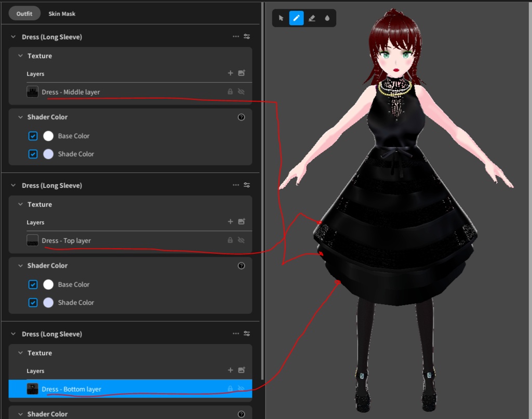This screenshot has width=532, height=419.
Task: Switch to the Skin Mask tab
Action: pos(62,14)
